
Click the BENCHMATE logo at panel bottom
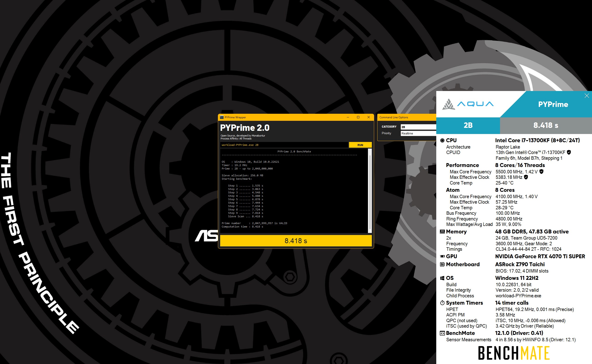click(x=514, y=353)
